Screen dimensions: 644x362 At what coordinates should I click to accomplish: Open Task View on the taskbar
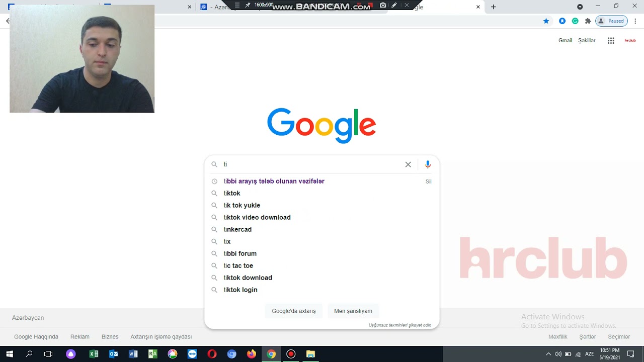pyautogui.click(x=48, y=354)
